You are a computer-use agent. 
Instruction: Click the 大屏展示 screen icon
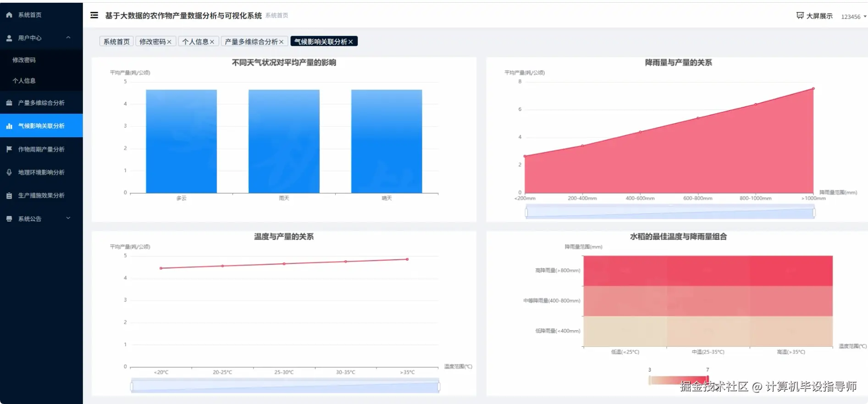coord(800,16)
